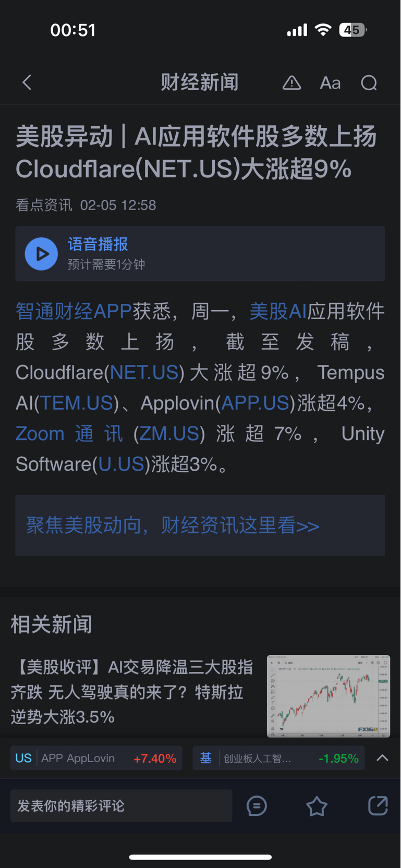The width and height of the screenshot is (401, 868).
Task: Follow the ZM.US stock link
Action: [x=169, y=434]
